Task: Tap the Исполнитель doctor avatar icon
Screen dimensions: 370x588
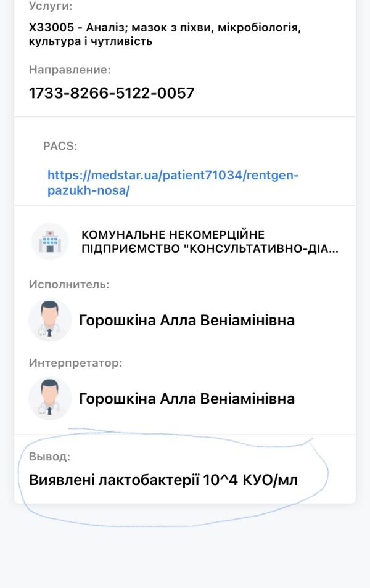Action: [x=50, y=321]
